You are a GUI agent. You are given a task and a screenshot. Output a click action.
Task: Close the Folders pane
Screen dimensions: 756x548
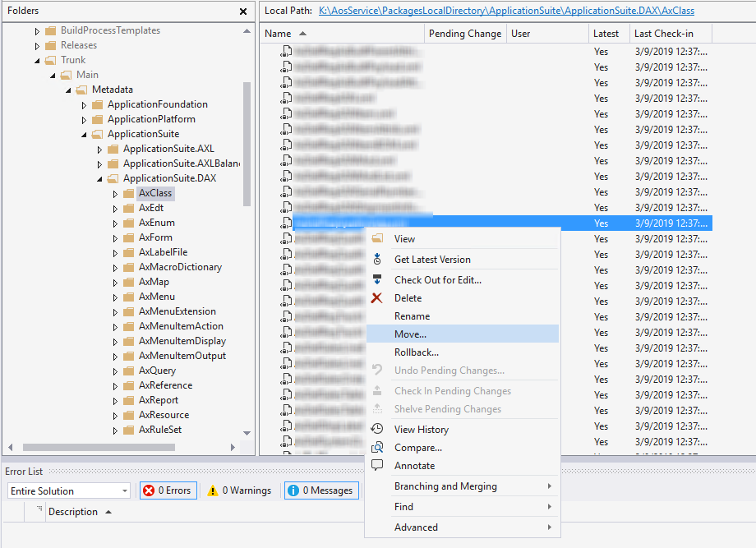[243, 12]
